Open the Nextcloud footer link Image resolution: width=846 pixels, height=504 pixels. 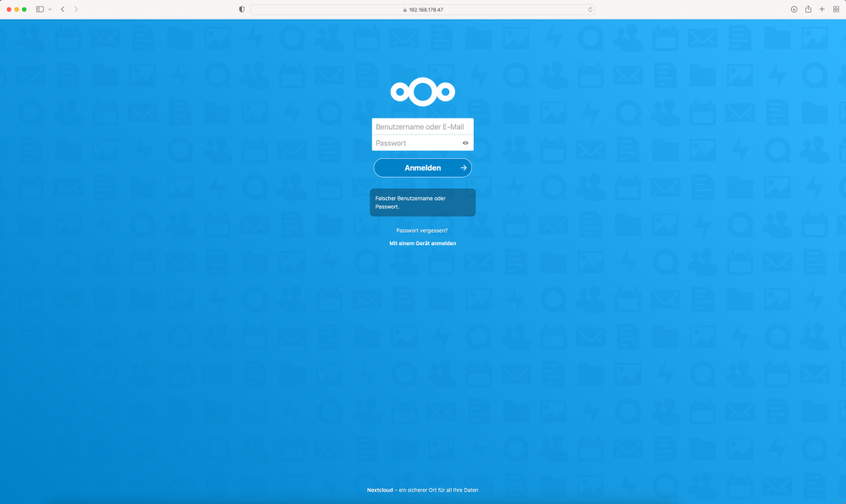coord(380,490)
